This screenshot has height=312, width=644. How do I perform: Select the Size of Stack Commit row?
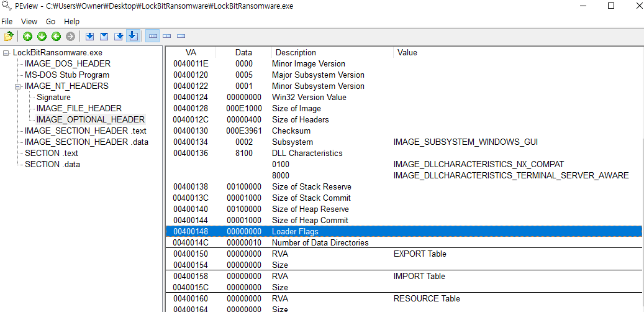coord(404,198)
